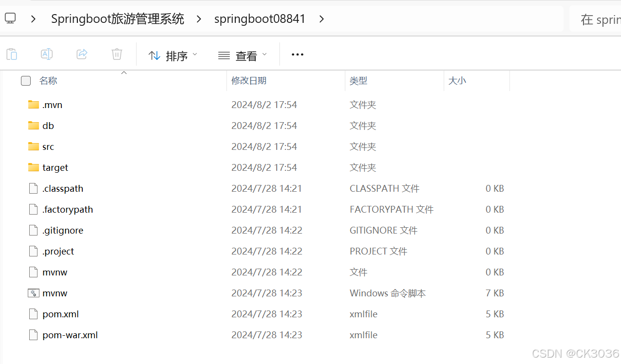Click the .classpath file icon
Viewport: 621px width, 364px height.
(x=33, y=188)
